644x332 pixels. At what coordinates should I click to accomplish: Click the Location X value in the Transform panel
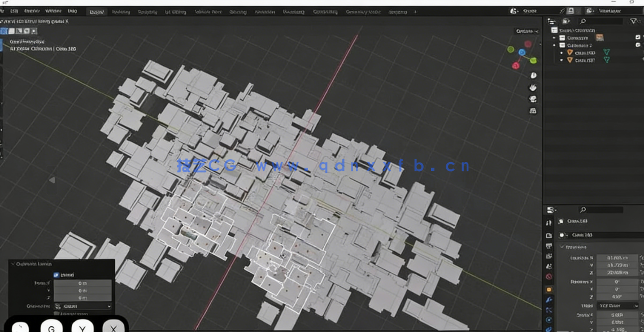(619, 257)
